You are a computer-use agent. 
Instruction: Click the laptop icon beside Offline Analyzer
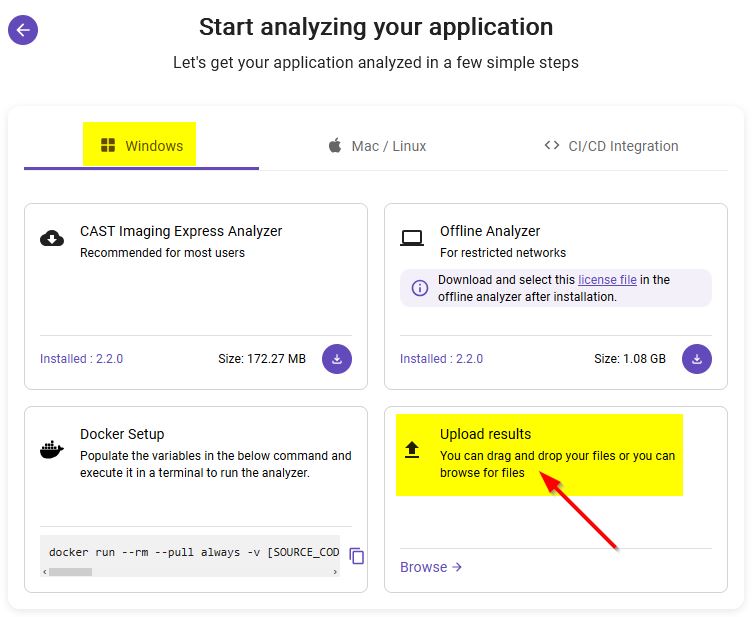pyautogui.click(x=412, y=238)
